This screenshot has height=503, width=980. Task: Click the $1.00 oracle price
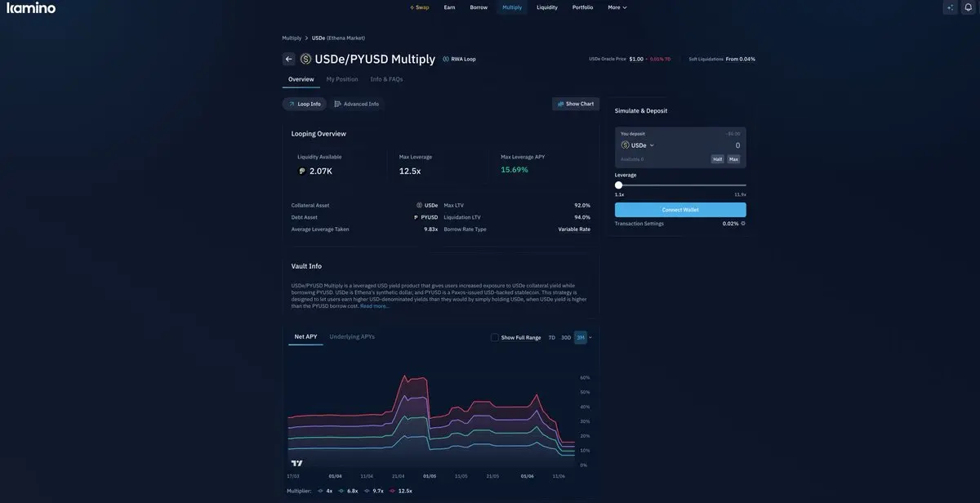pos(636,59)
